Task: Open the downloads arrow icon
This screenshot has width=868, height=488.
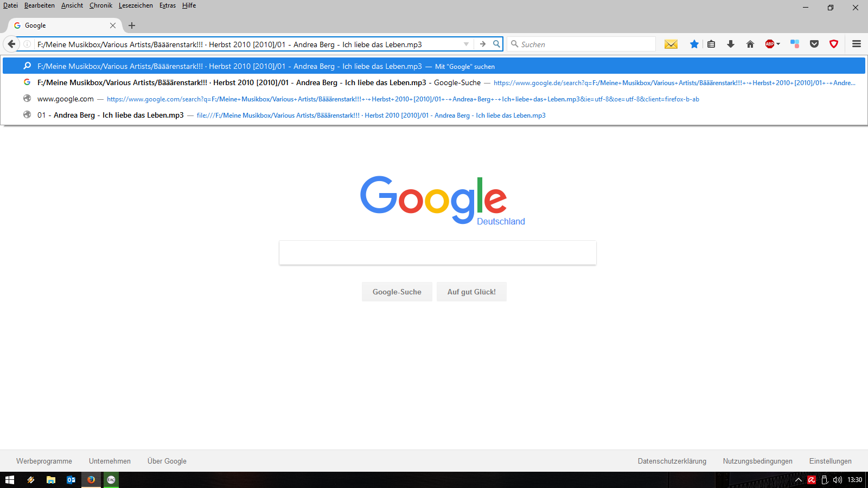Action: [x=731, y=44]
